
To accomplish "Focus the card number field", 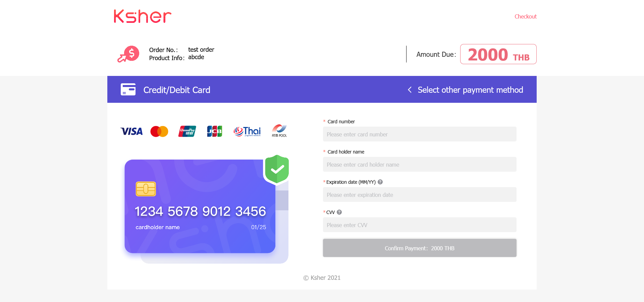I will coord(420,134).
